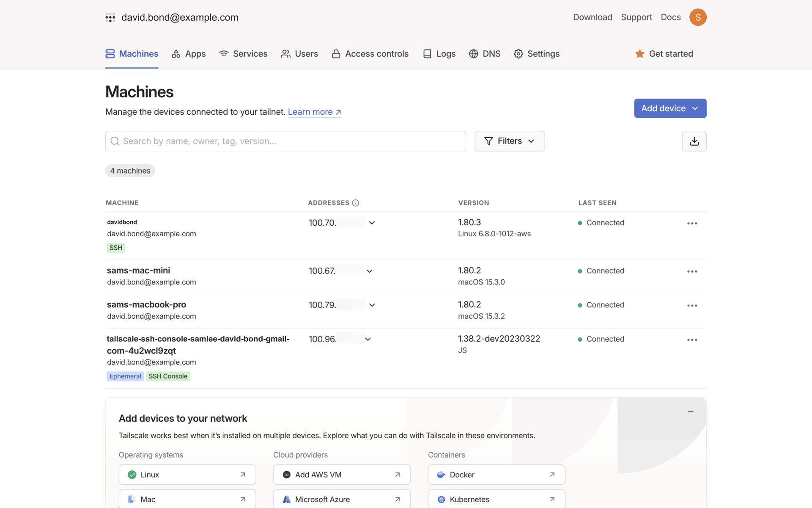Open the Settings tab
The width and height of the screenshot is (812, 508).
pos(536,54)
